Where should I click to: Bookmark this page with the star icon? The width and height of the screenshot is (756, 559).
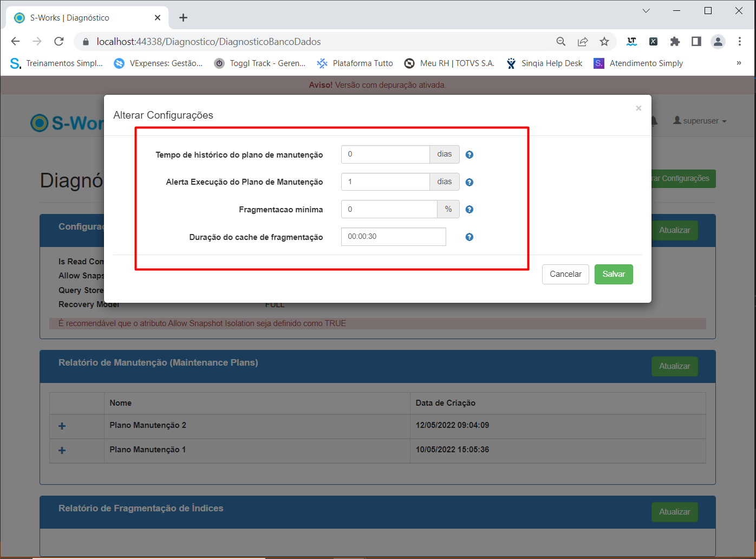(604, 42)
